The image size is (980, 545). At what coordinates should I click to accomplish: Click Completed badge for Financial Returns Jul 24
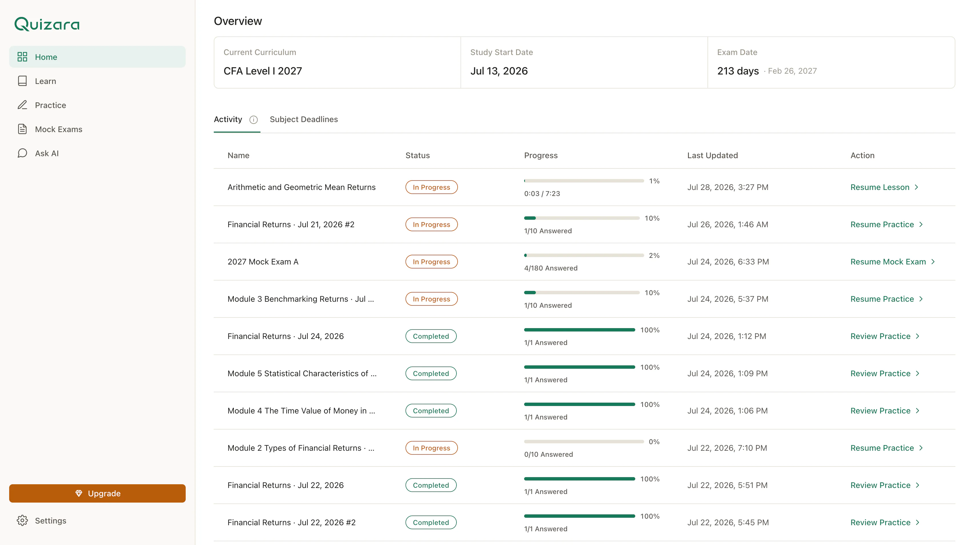tap(431, 336)
